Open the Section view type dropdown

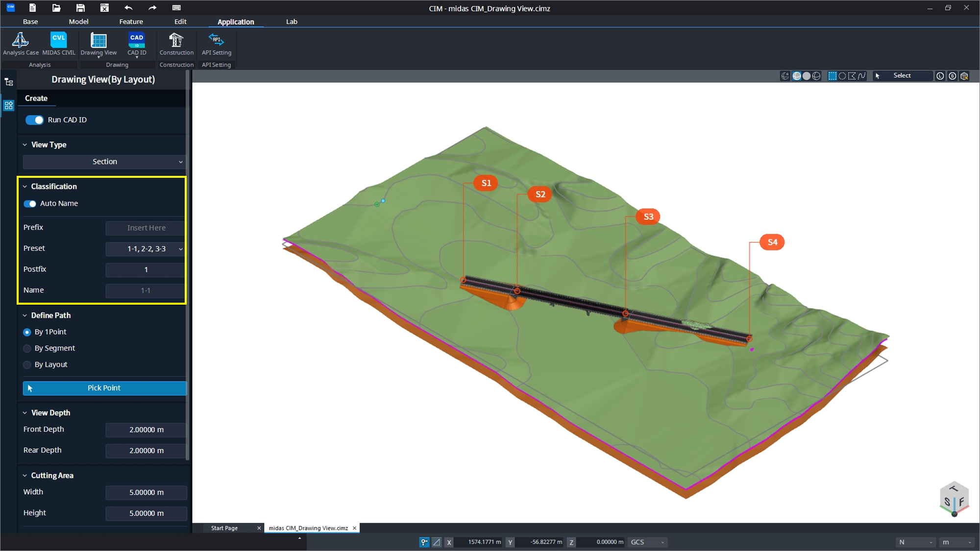[104, 162]
